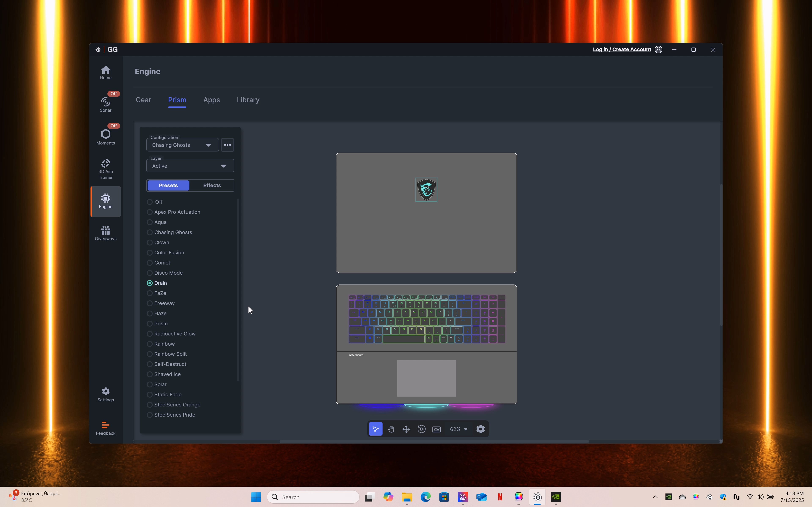The height and width of the screenshot is (507, 812).
Task: Click the MSI dragon logo zone
Action: click(x=426, y=190)
